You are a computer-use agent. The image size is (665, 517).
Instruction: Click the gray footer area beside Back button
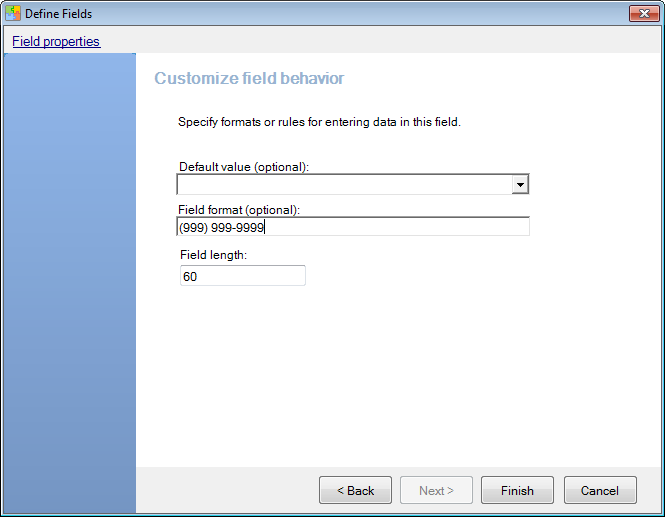click(227, 490)
